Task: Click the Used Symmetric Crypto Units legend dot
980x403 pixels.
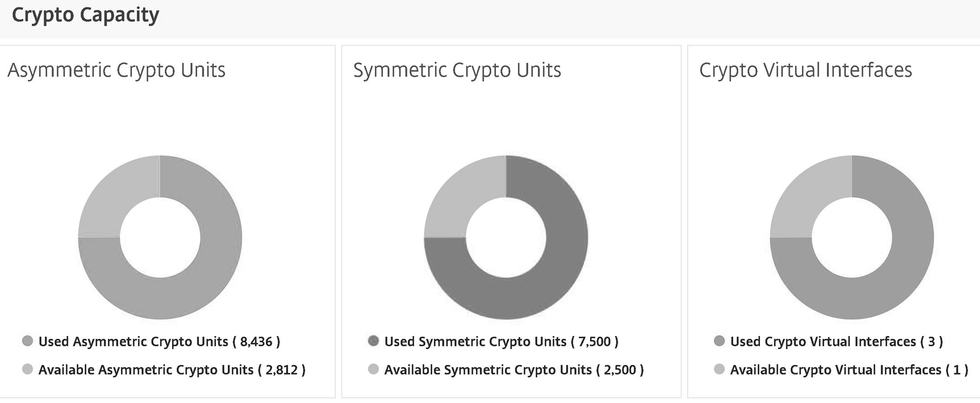Action: (x=373, y=341)
